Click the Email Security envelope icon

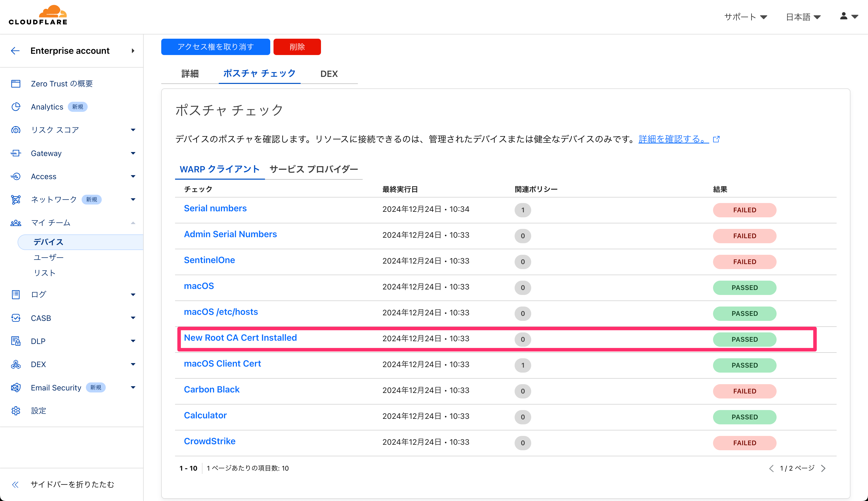[x=16, y=388]
